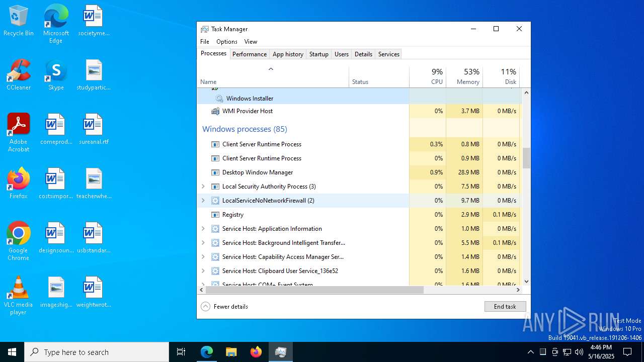
Task: Open the File menu
Action: point(205,42)
